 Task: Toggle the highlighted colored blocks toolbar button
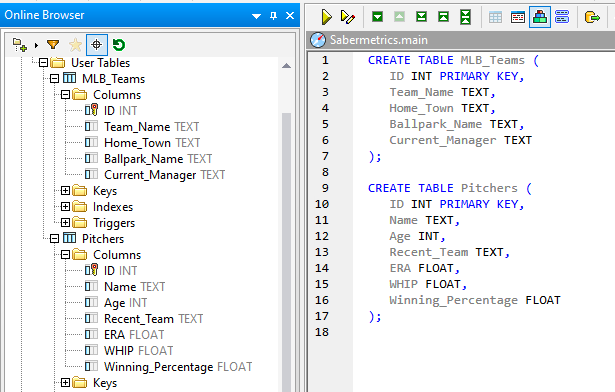point(540,17)
